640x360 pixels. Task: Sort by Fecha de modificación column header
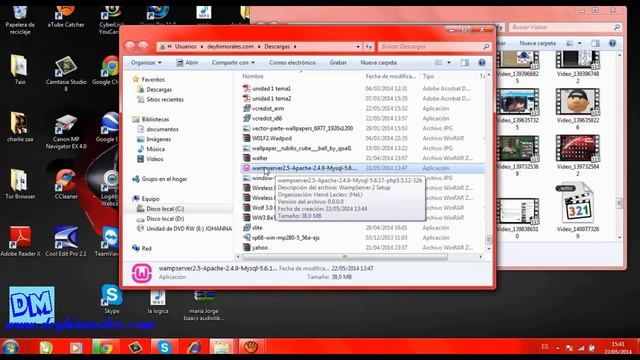click(391, 76)
